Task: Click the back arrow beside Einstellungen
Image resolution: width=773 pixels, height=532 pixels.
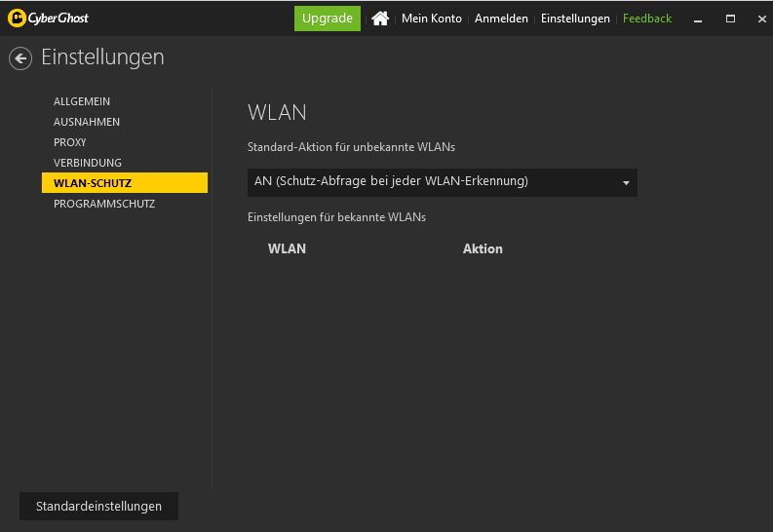Action: 20,58
